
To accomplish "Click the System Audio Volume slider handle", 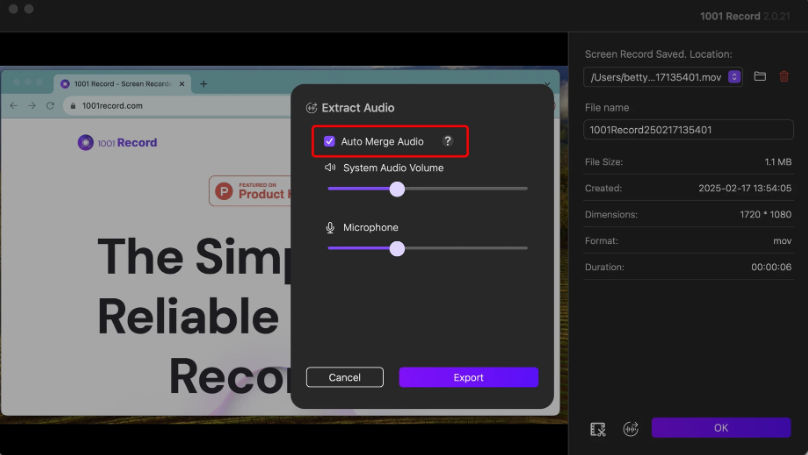I will 397,189.
